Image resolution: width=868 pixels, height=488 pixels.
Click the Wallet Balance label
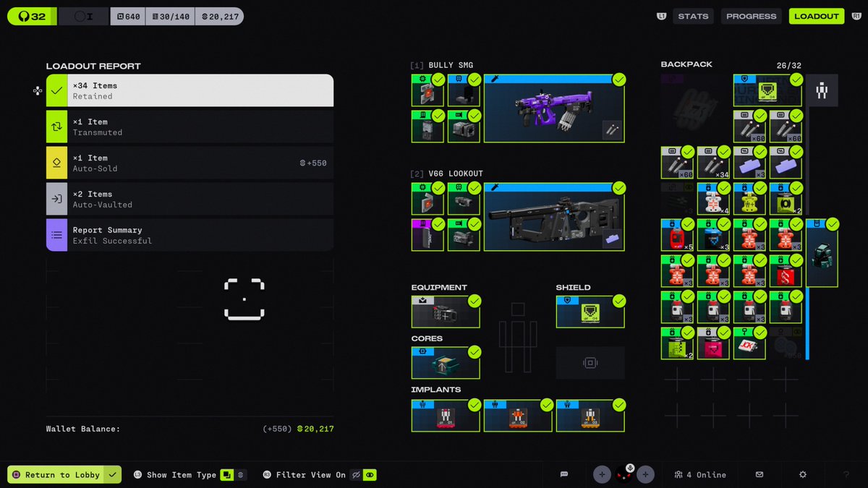click(x=83, y=429)
